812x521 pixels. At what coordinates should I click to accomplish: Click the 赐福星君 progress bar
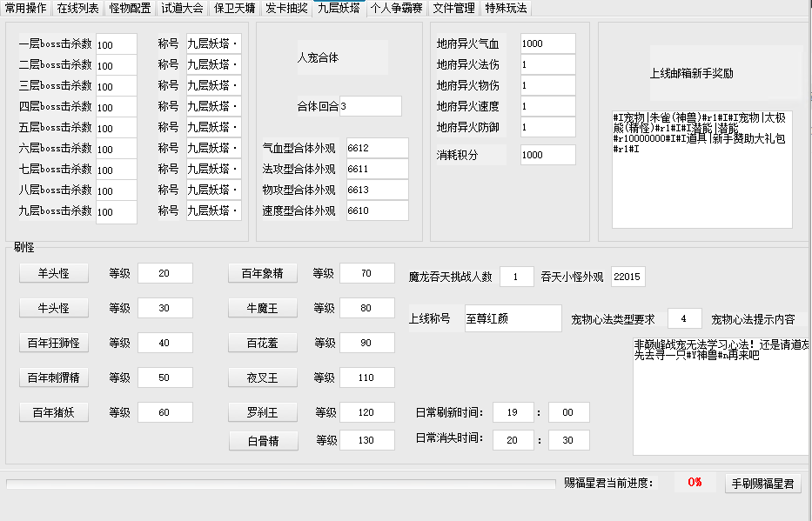tap(281, 484)
